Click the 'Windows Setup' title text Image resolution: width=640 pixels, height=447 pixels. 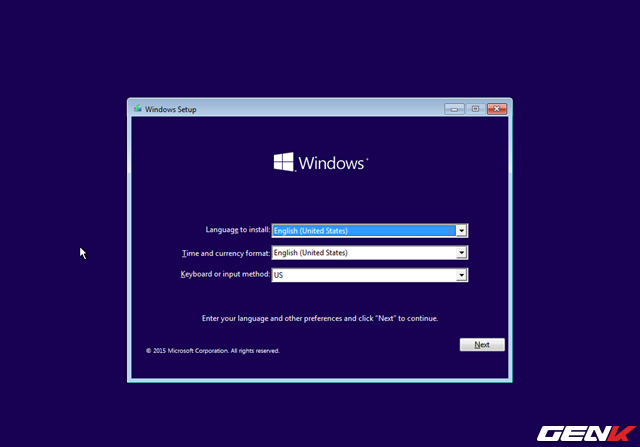click(x=171, y=109)
